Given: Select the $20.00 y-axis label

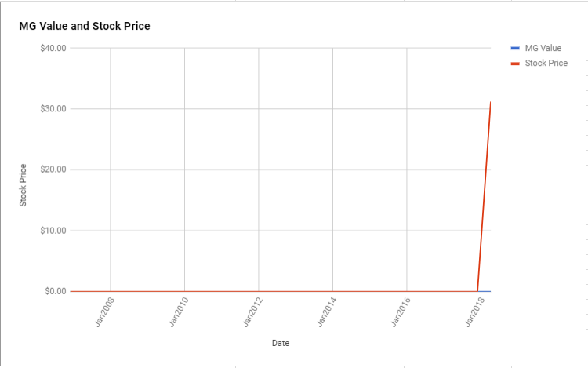Looking at the screenshot, I should click(53, 169).
